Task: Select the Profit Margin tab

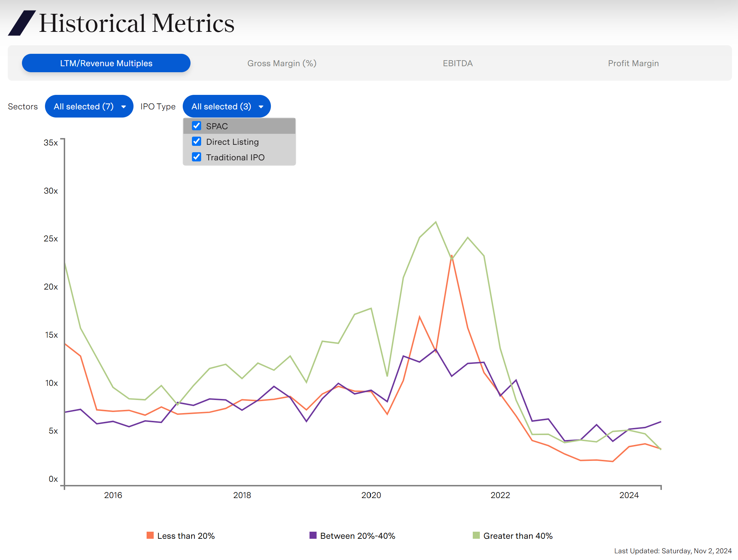Action: [x=632, y=63]
